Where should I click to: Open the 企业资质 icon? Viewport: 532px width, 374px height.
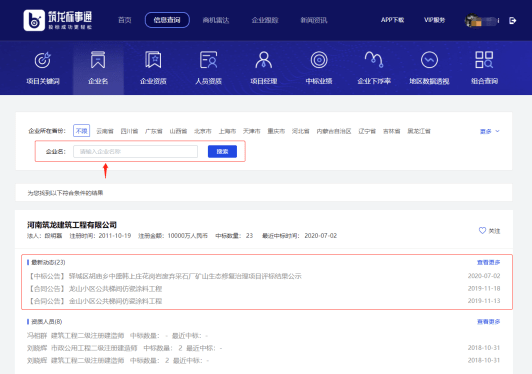[153, 60]
